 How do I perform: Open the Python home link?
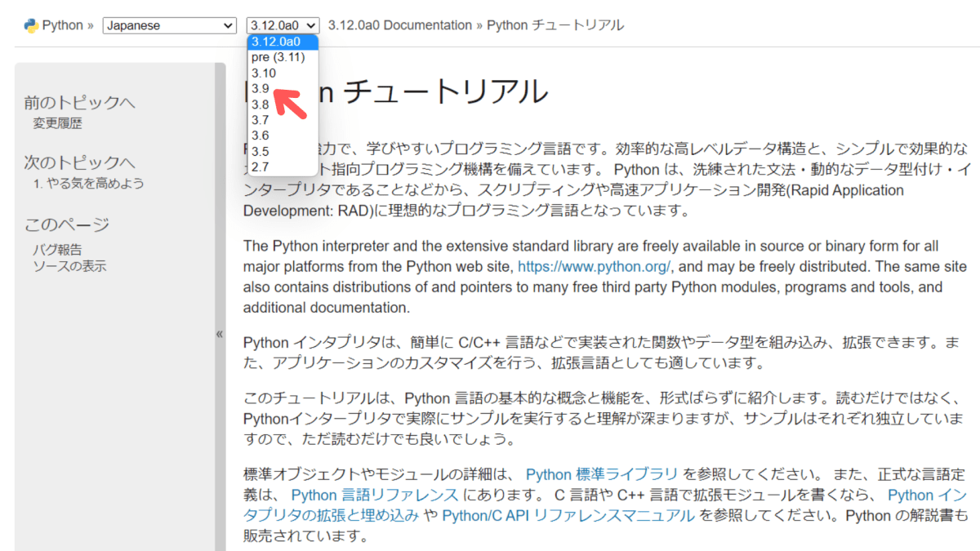(x=63, y=25)
